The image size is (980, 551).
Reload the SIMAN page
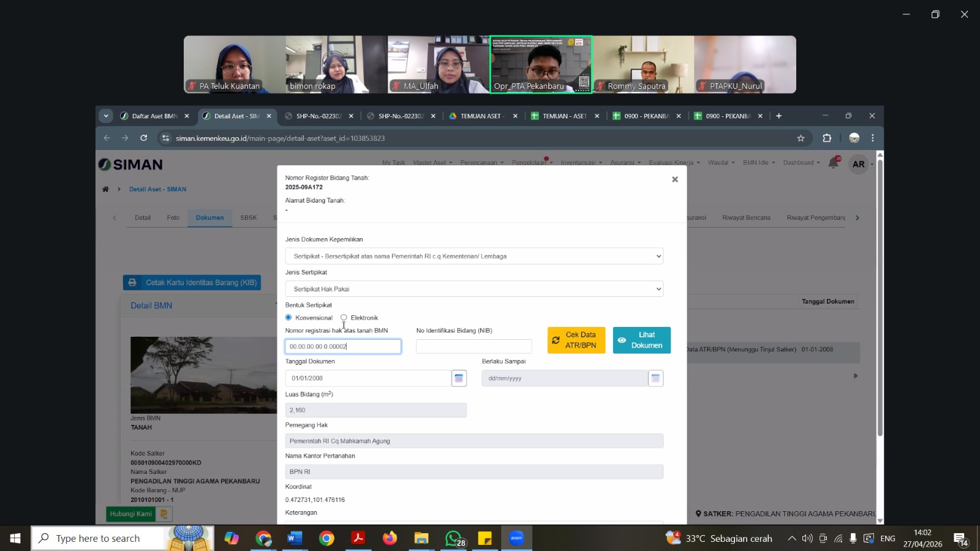[x=143, y=138]
